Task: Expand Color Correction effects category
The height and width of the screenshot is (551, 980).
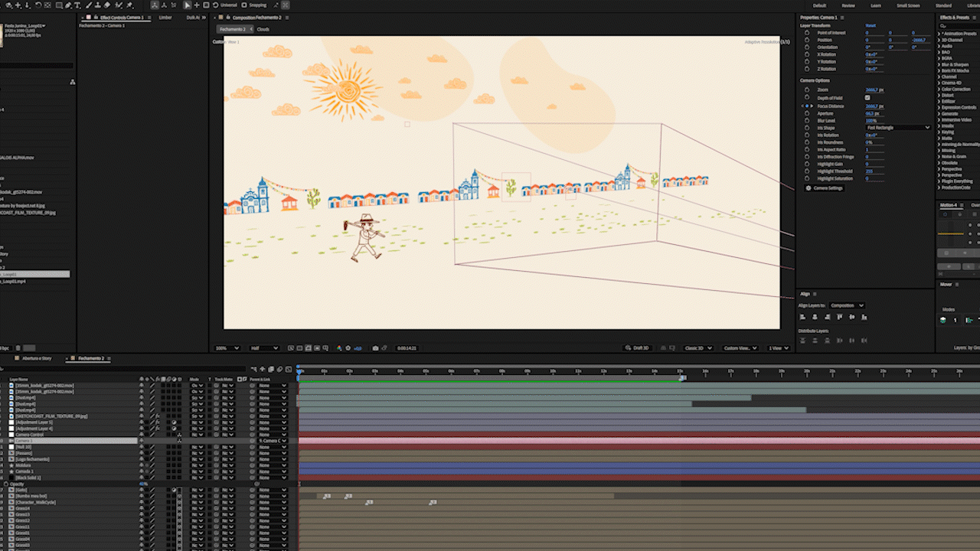Action: (x=939, y=90)
